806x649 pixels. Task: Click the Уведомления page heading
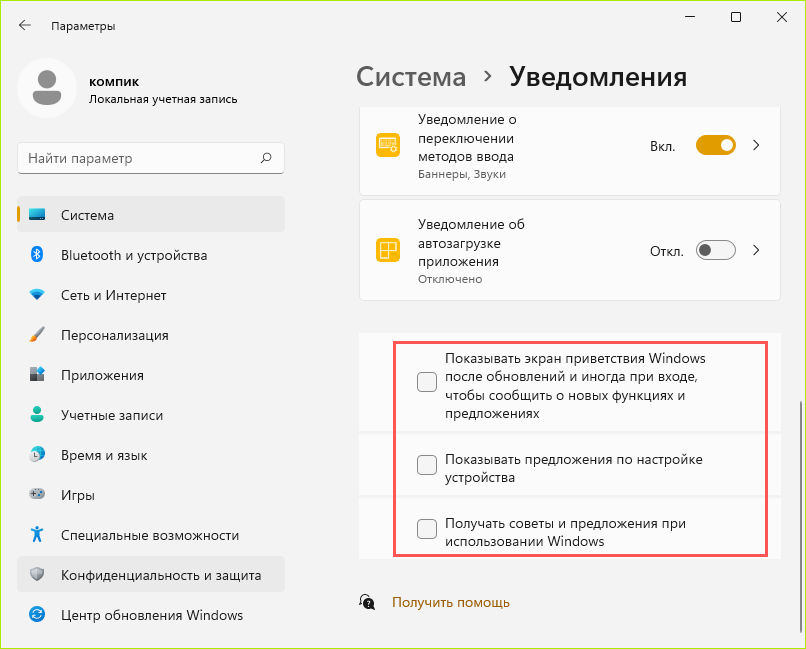point(598,77)
